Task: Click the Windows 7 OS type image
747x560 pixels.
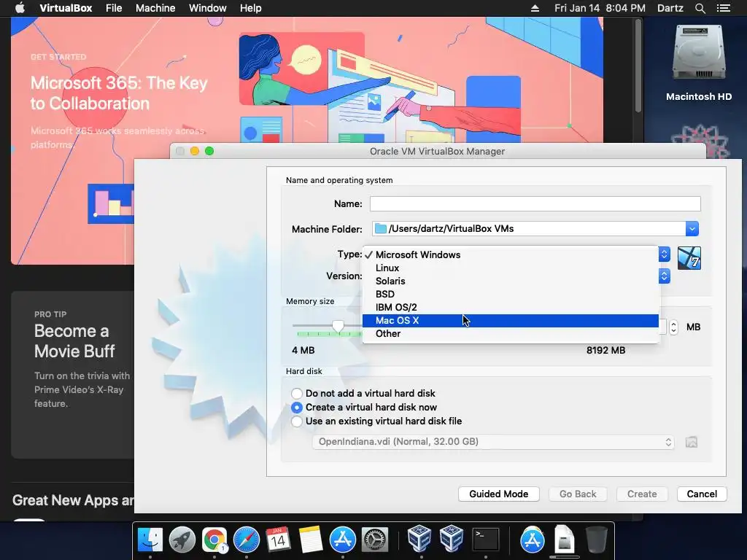Action: (689, 258)
